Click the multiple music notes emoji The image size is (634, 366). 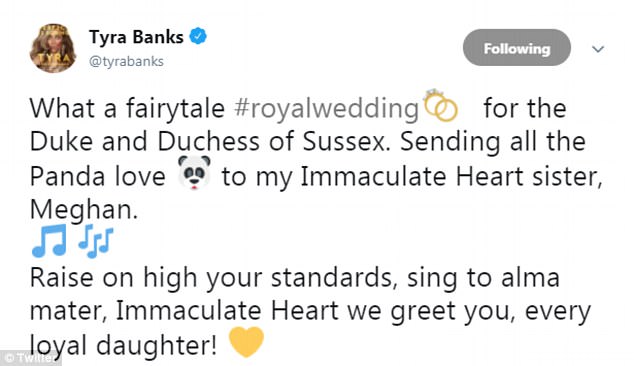coord(95,241)
